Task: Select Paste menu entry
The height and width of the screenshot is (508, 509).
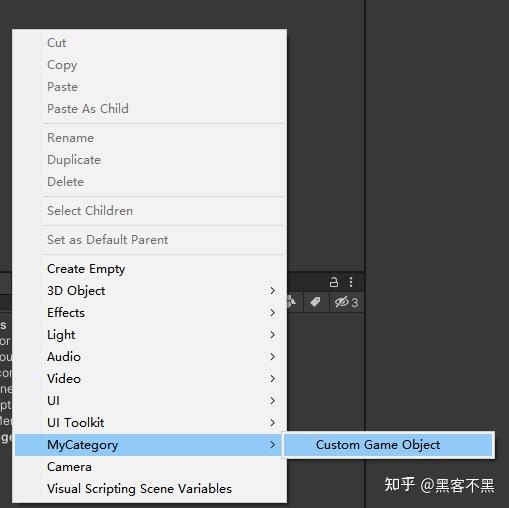Action: (149, 87)
